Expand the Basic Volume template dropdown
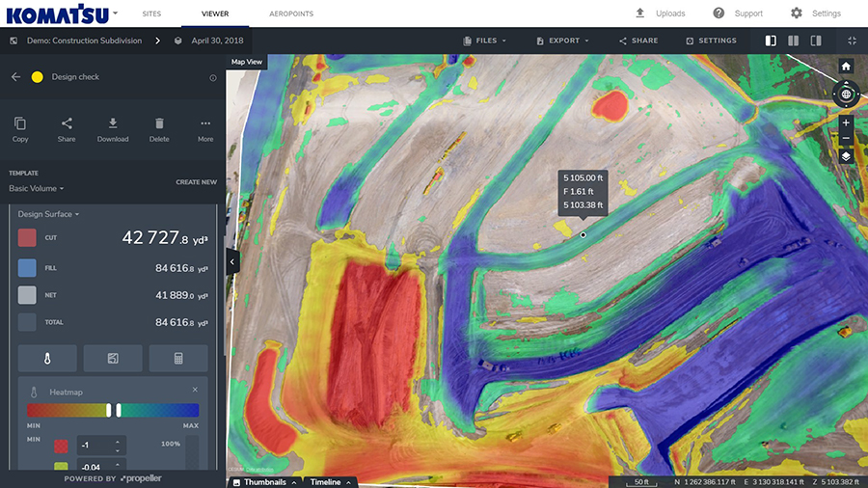 (x=37, y=188)
